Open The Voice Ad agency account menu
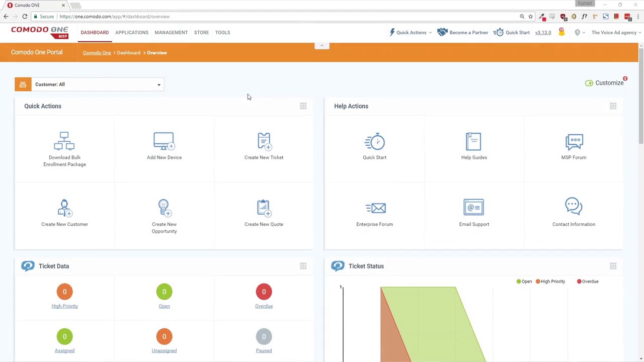This screenshot has height=362, width=644. pyautogui.click(x=616, y=32)
